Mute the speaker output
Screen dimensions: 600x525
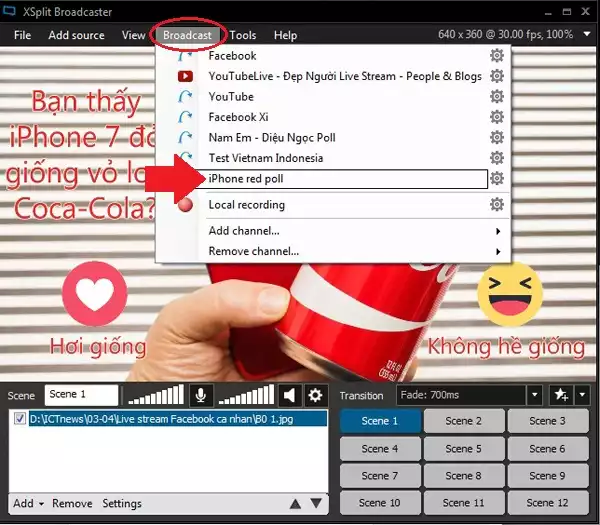(x=290, y=395)
